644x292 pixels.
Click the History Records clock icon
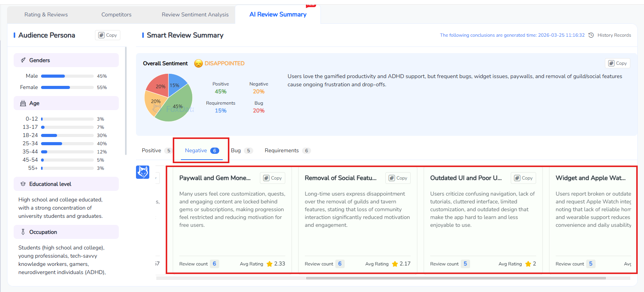click(591, 35)
